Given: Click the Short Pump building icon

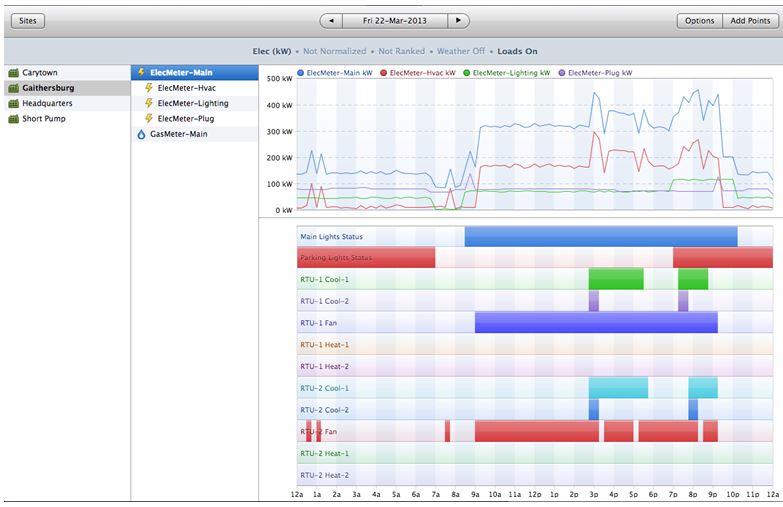Looking at the screenshot, I should coord(13,119).
